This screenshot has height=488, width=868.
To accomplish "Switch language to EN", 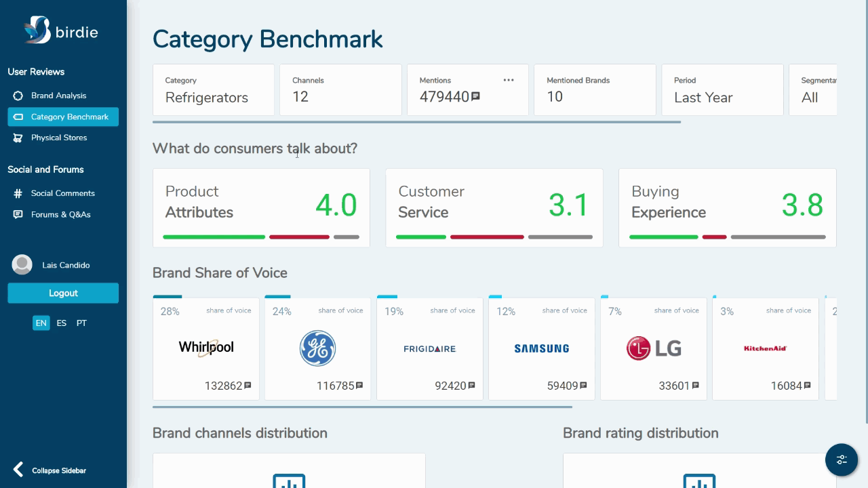I will (41, 323).
